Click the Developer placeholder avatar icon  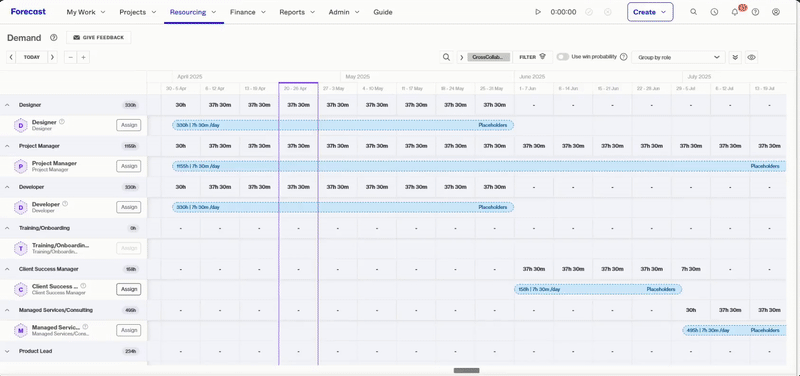[x=21, y=208]
